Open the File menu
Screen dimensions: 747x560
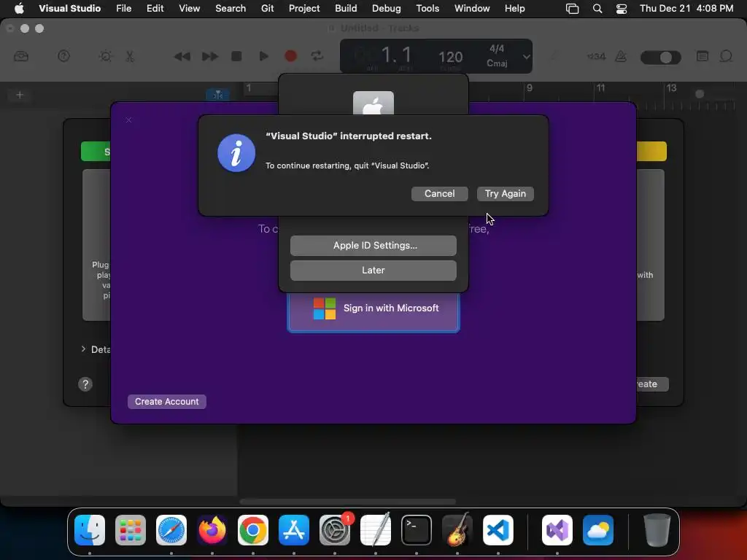[123, 8]
